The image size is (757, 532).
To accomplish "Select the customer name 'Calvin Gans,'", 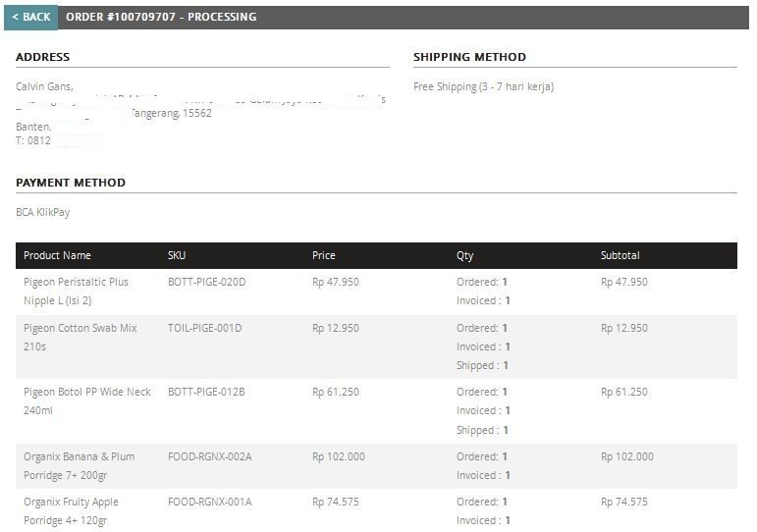I will tap(44, 86).
